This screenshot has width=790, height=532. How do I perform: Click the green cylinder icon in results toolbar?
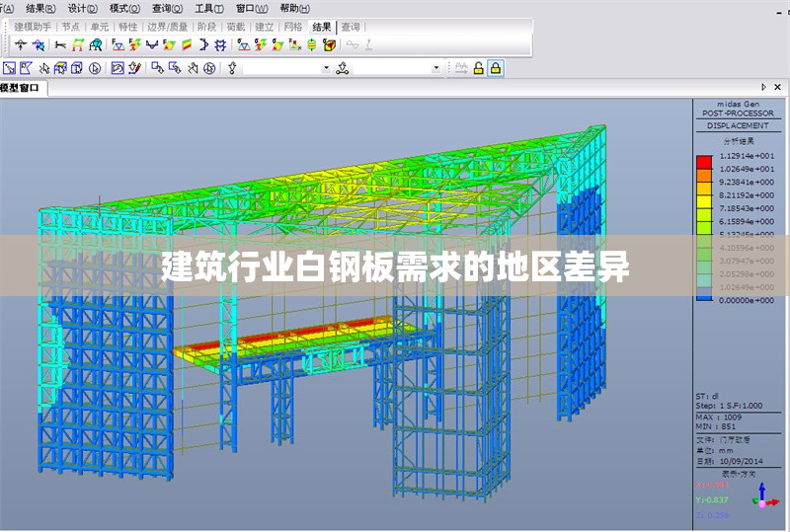[x=312, y=44]
